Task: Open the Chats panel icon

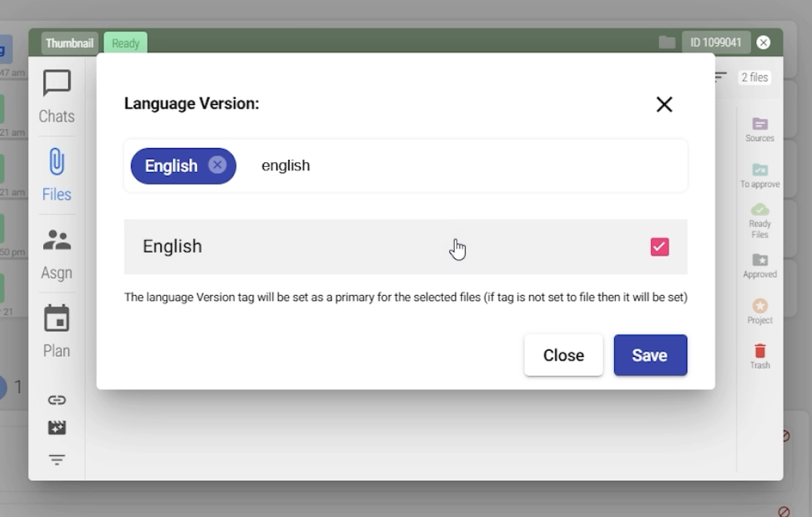Action: [56, 84]
